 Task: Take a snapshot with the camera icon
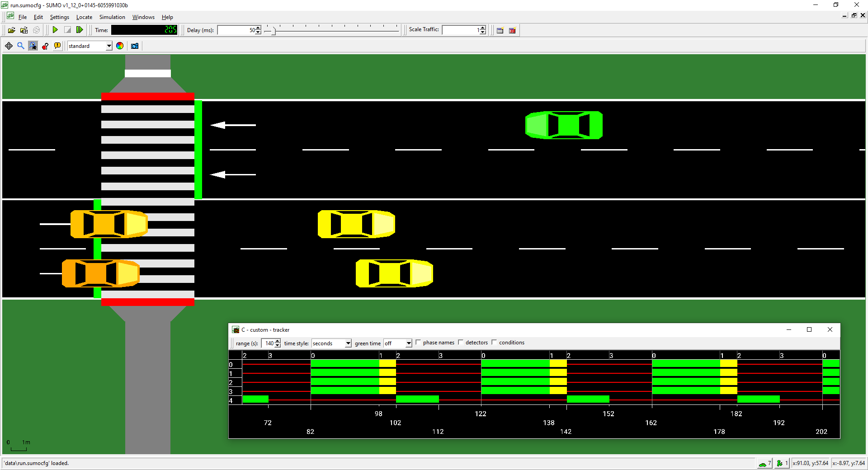pos(134,46)
